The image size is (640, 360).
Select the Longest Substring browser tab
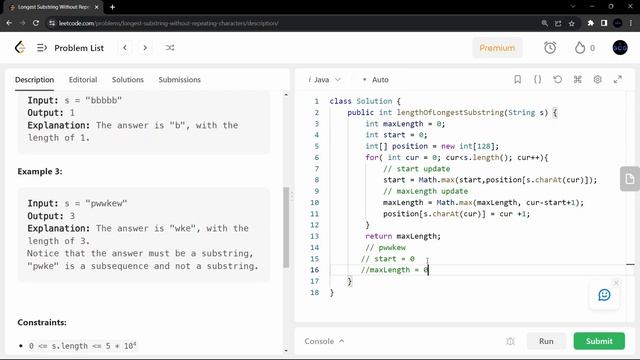(53, 7)
